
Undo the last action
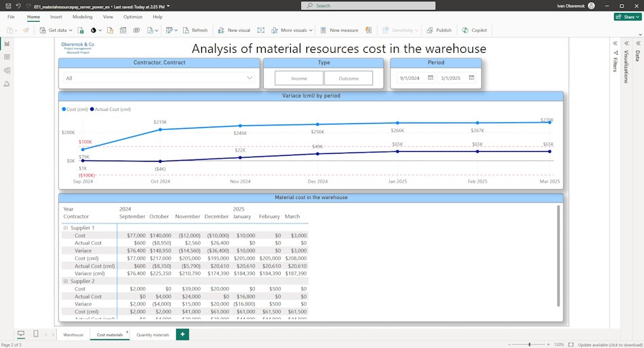coord(18,6)
